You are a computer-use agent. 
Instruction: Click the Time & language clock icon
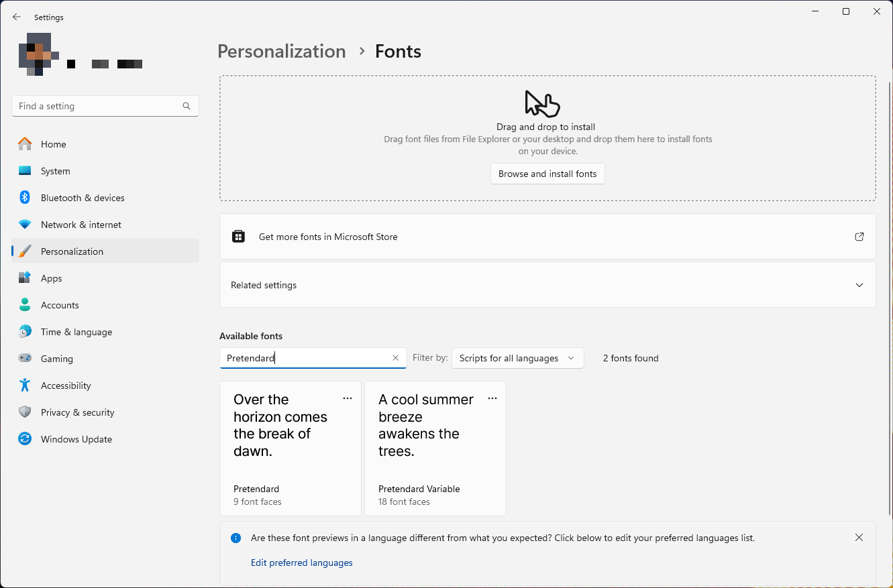tap(25, 332)
